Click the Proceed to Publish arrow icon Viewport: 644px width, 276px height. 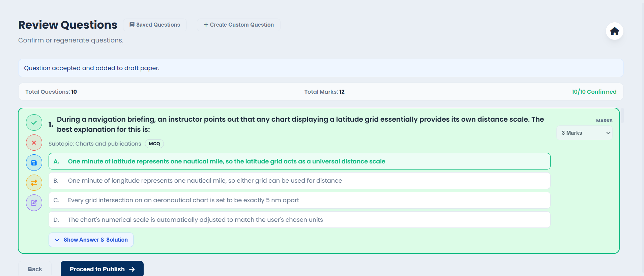[x=132, y=269]
